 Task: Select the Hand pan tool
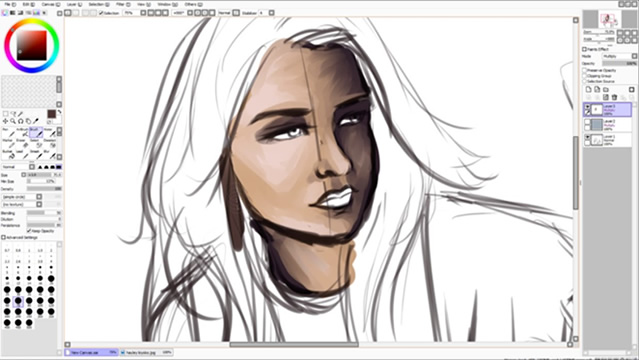(28, 121)
